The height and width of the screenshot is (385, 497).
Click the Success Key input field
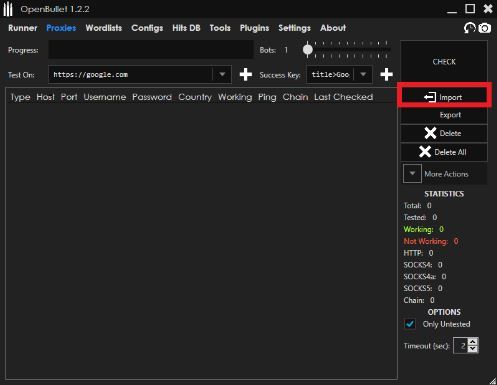[330, 74]
